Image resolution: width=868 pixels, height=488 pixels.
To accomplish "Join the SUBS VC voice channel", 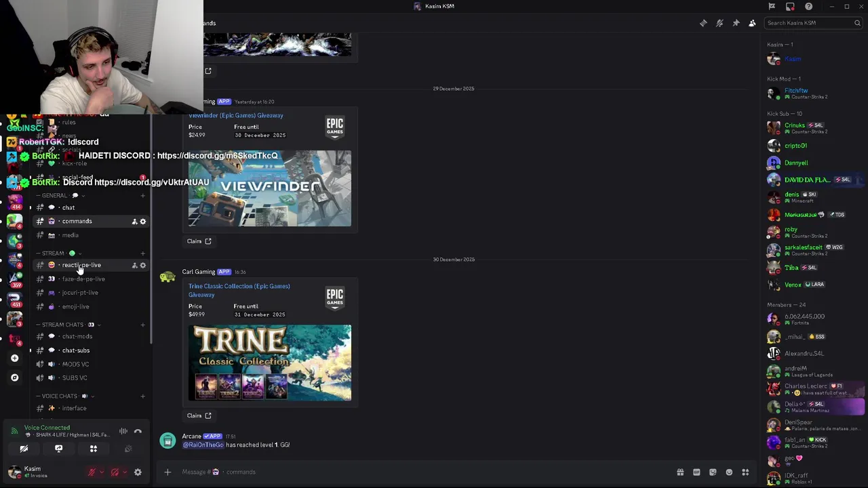I will [91, 378].
